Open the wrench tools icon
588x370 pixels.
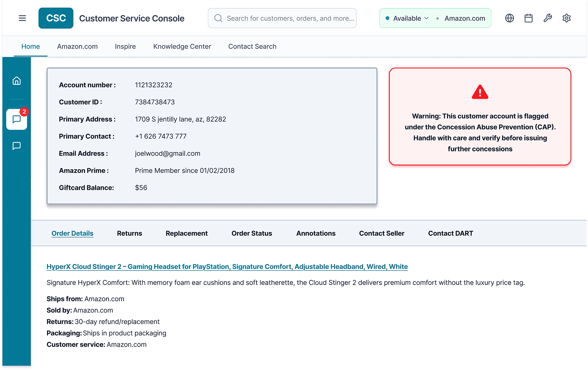(548, 18)
